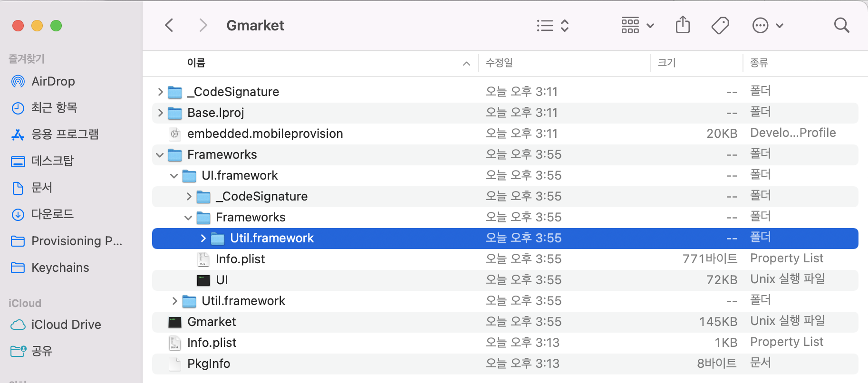Screen dimensions: 868x383
Task: Select the Gmarket executable file
Action: (505, 322)
